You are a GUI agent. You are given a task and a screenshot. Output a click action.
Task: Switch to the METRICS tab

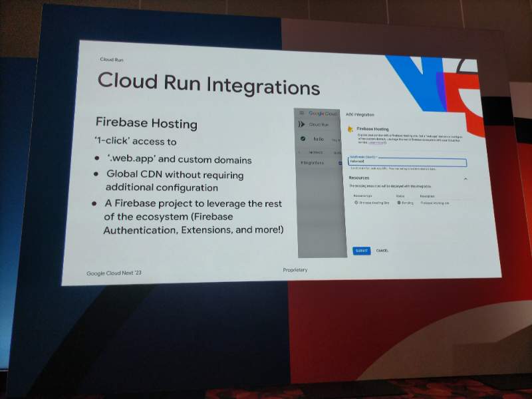coord(315,152)
